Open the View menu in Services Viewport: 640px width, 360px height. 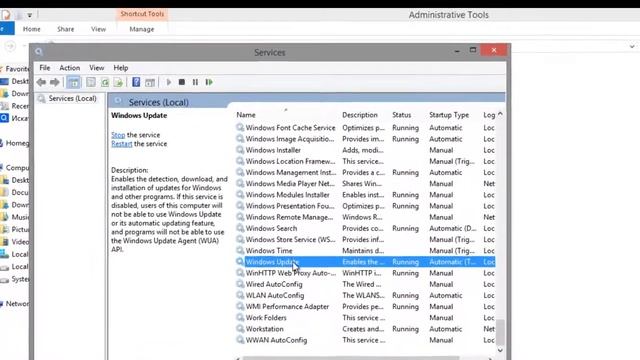point(96,68)
